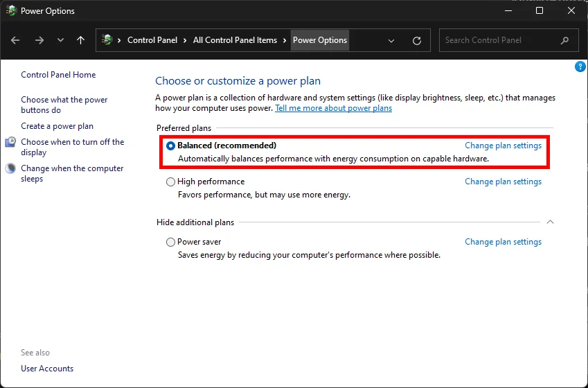Viewport: 588px width, 388px height.
Task: Change plan settings for Power saver
Action: [x=504, y=242]
